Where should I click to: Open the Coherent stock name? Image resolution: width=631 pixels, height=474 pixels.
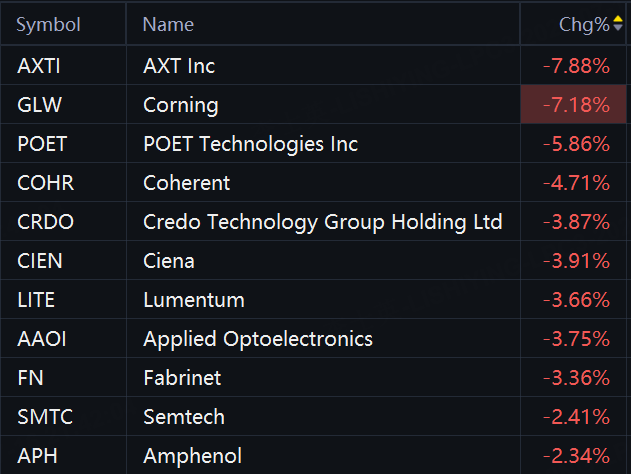(x=186, y=183)
